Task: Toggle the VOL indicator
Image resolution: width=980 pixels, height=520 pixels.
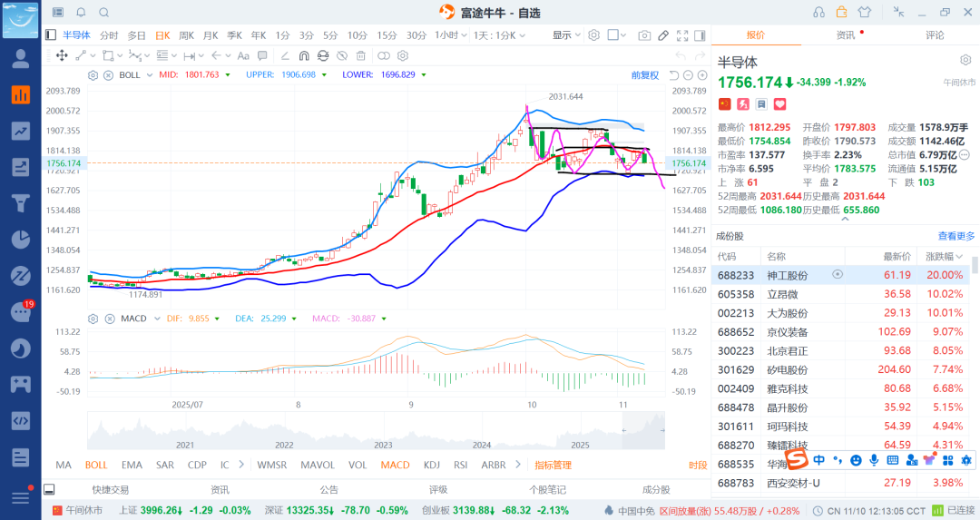Action: pyautogui.click(x=358, y=465)
